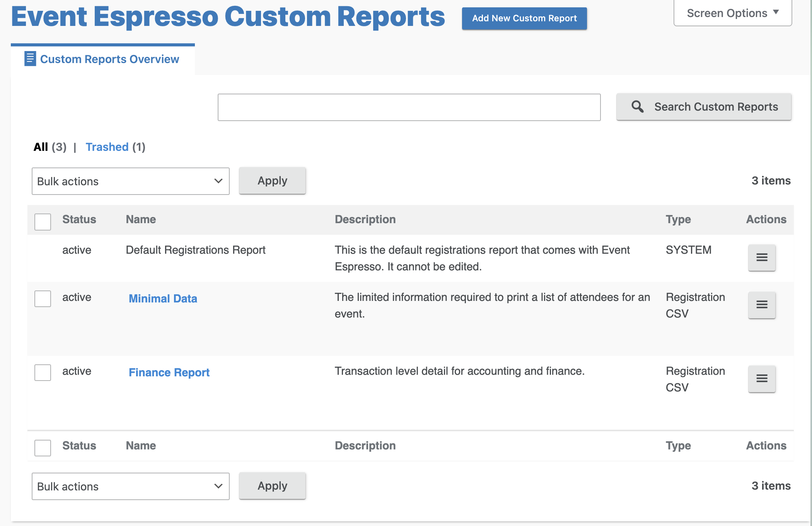Click the Custom Reports Overview document icon
The width and height of the screenshot is (812, 526).
pos(30,59)
